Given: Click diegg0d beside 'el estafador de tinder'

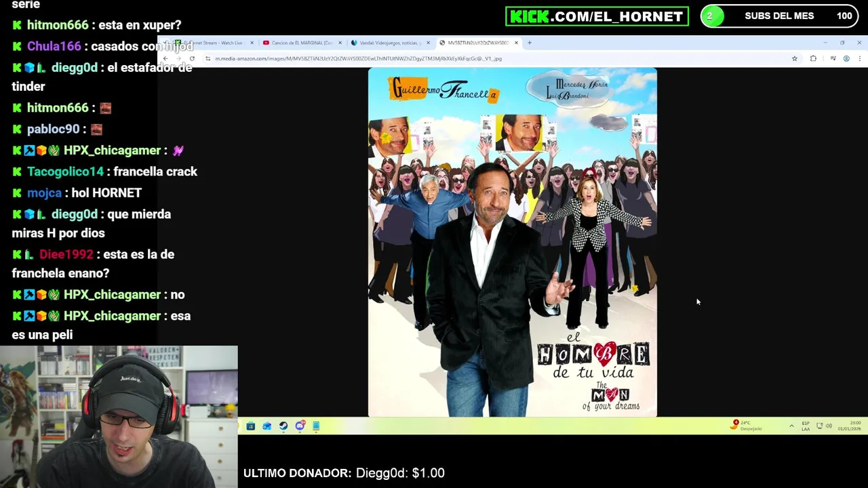Looking at the screenshot, I should 75,68.
